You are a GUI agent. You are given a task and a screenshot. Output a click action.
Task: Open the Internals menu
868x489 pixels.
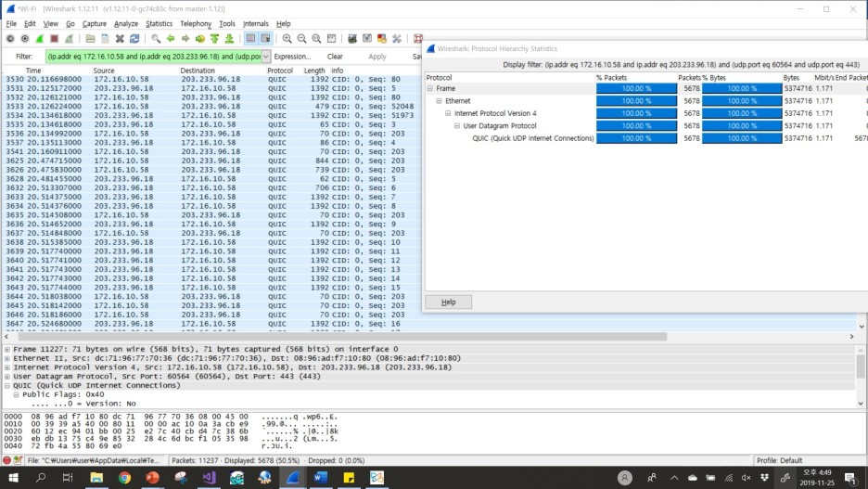tap(256, 24)
